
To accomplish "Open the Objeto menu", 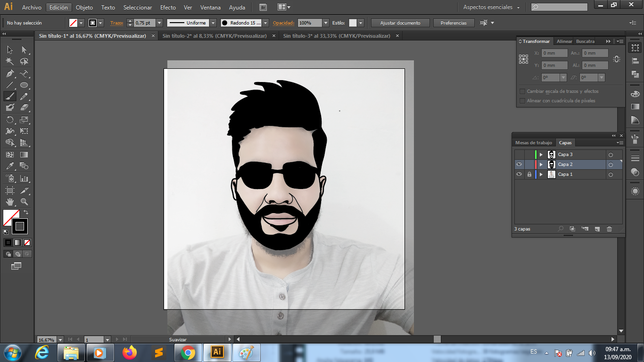I will point(84,8).
